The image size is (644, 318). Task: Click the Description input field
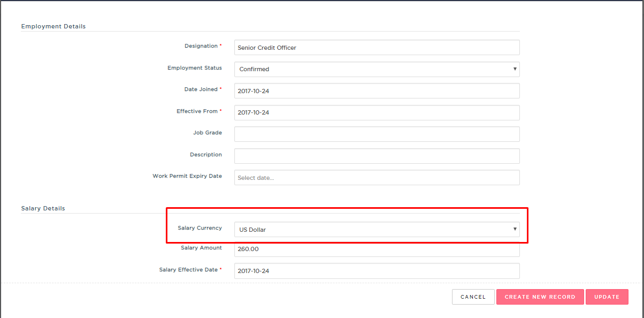[x=377, y=156]
